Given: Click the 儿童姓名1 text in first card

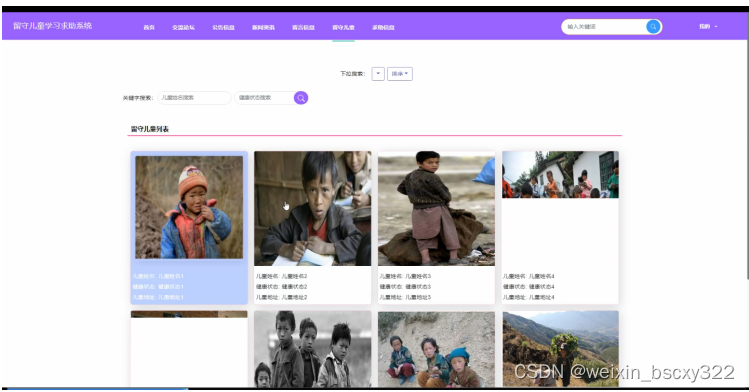Looking at the screenshot, I should click(x=171, y=276).
